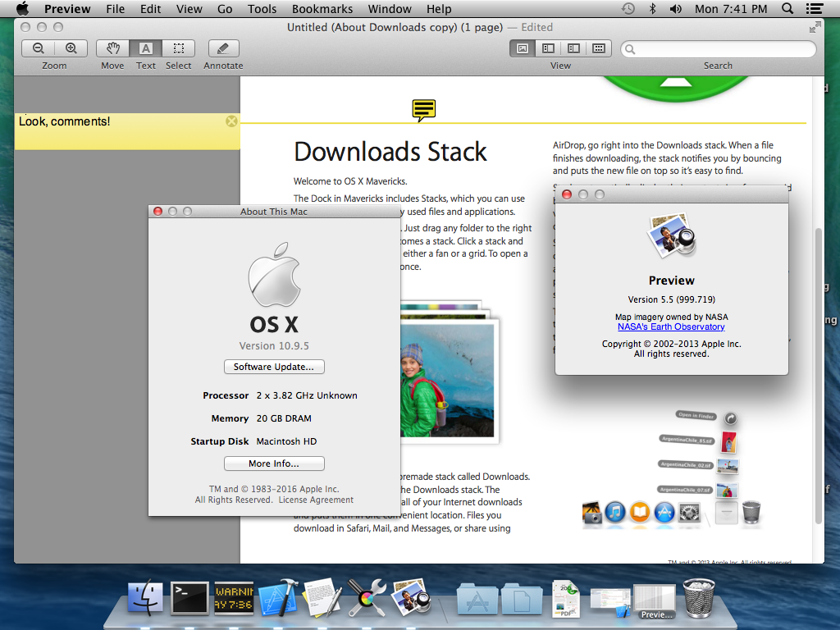Open NASA's Earth Observatory link
The height and width of the screenshot is (630, 840).
pos(671,326)
